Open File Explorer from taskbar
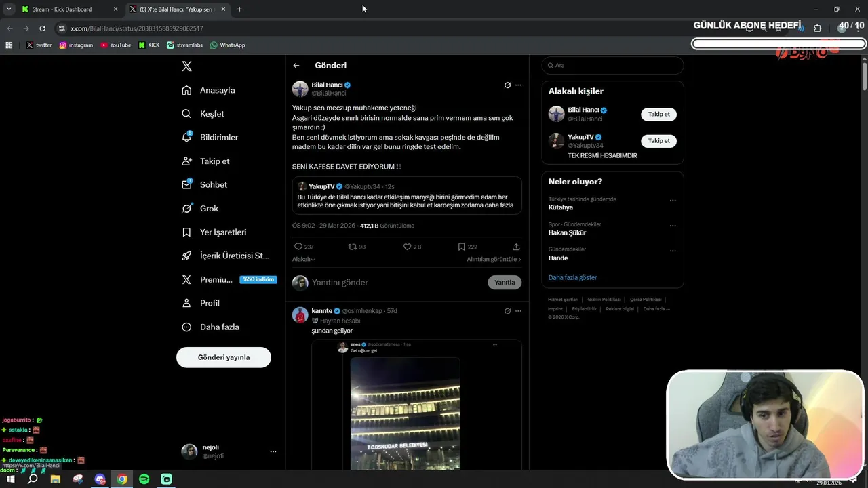868x488 pixels. (56, 479)
